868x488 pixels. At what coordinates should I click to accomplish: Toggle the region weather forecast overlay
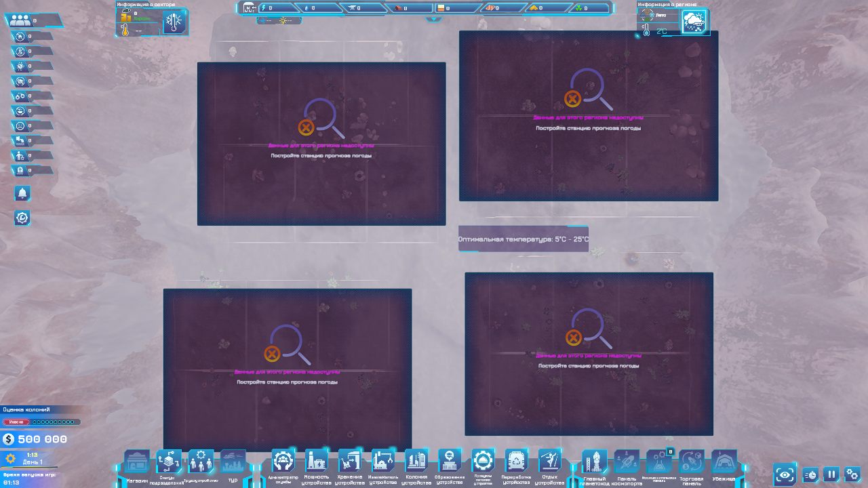coord(694,22)
